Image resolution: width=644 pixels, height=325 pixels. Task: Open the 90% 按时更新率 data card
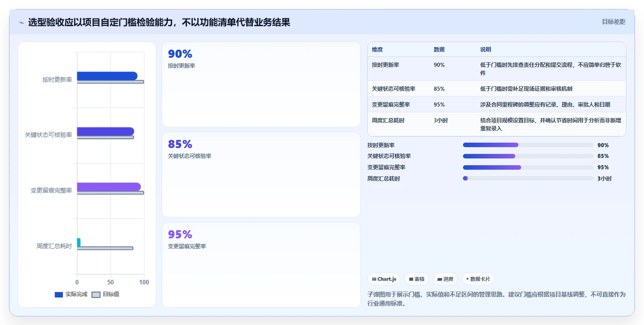click(261, 84)
